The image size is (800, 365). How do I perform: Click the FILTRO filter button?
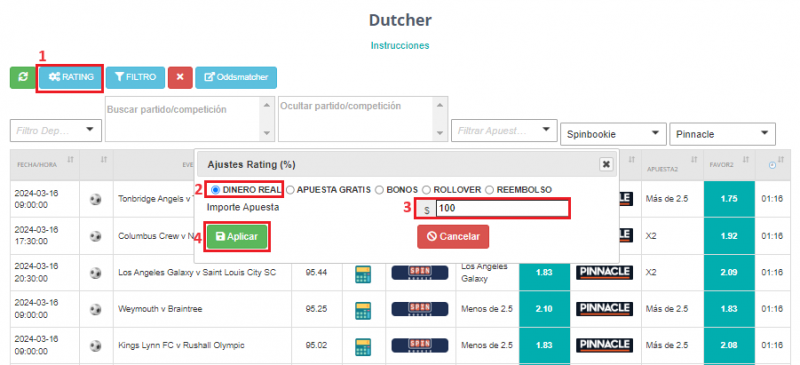pos(135,78)
